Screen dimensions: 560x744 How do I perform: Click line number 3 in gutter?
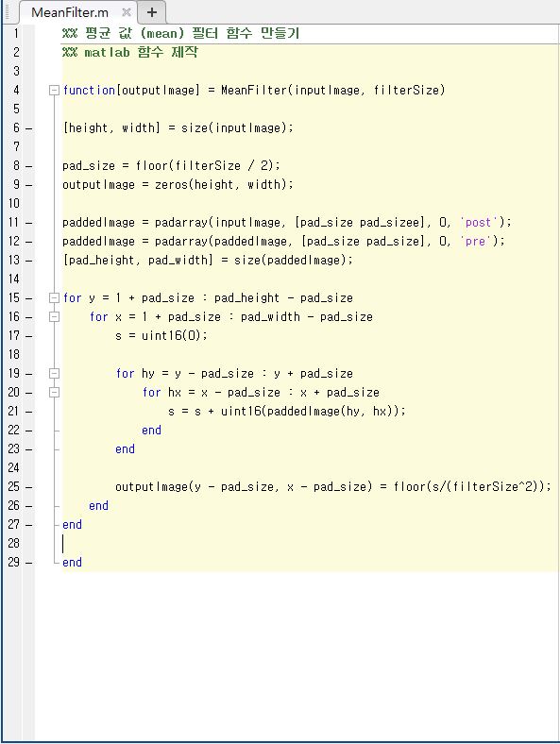[x=16, y=71]
